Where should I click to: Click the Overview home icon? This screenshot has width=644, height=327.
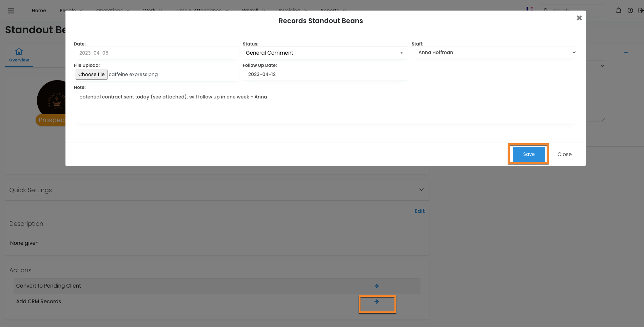click(19, 52)
